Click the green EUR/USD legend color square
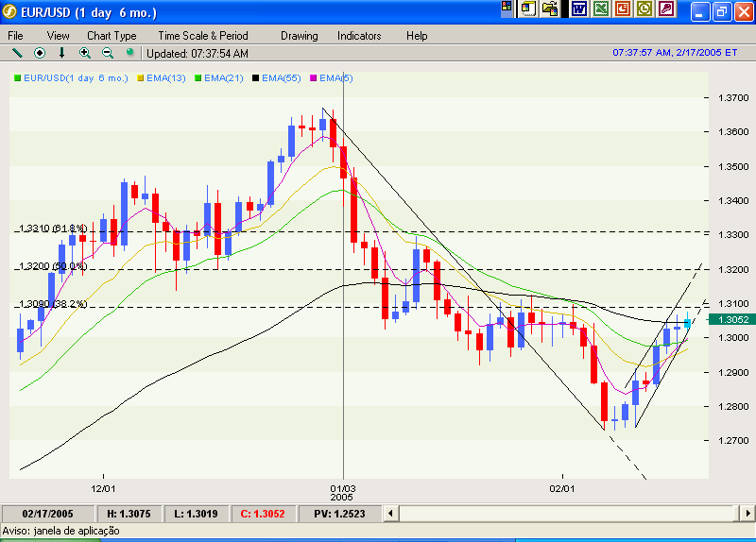The height and width of the screenshot is (542, 756). (18, 78)
